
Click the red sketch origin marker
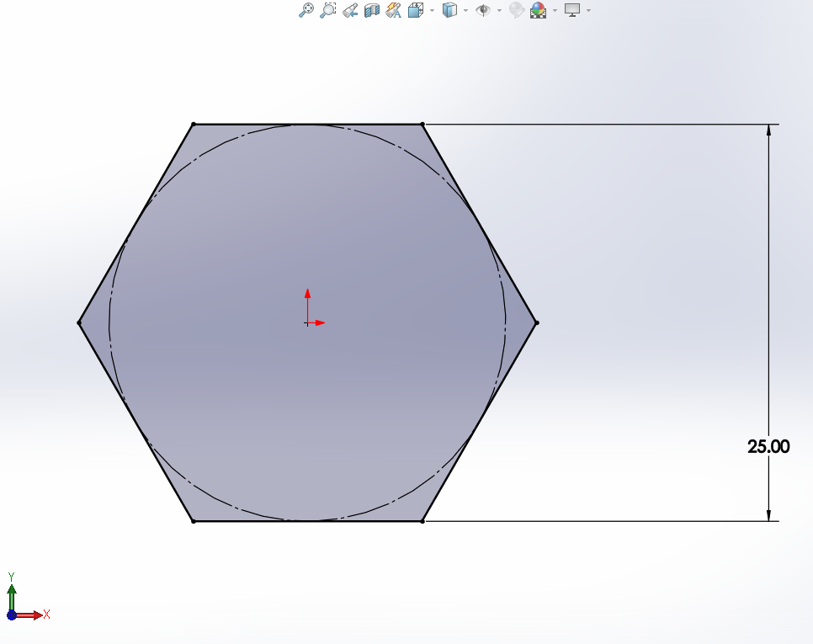[307, 322]
